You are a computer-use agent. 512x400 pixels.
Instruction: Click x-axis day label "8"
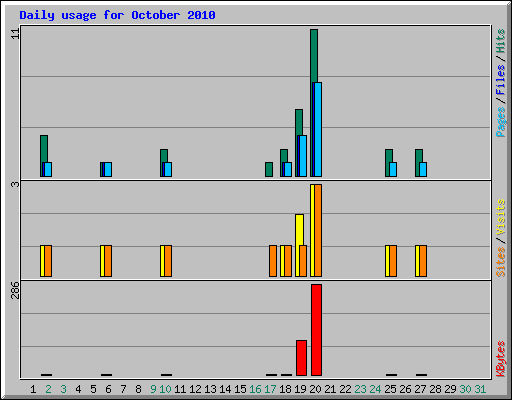pyautogui.click(x=138, y=389)
